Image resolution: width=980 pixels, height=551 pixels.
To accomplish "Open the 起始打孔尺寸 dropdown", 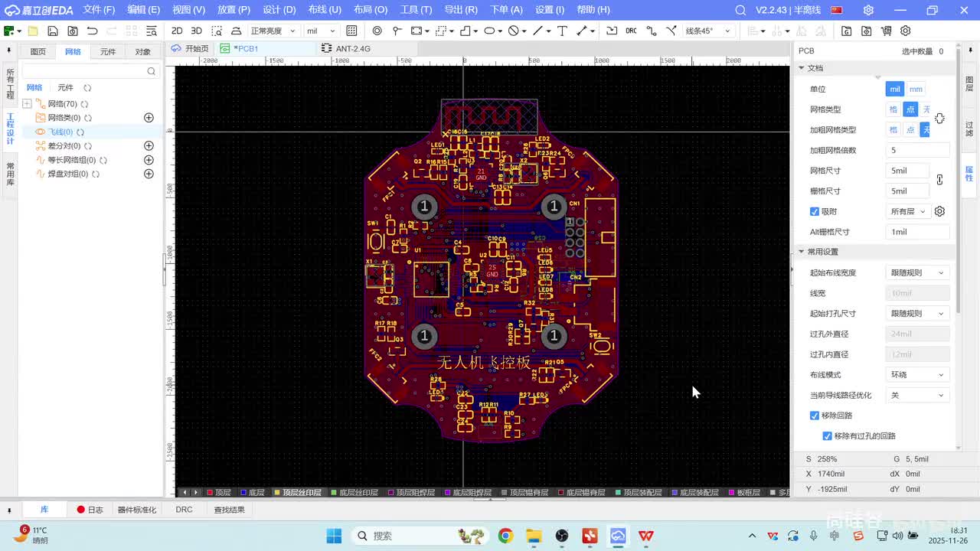I will (x=916, y=314).
